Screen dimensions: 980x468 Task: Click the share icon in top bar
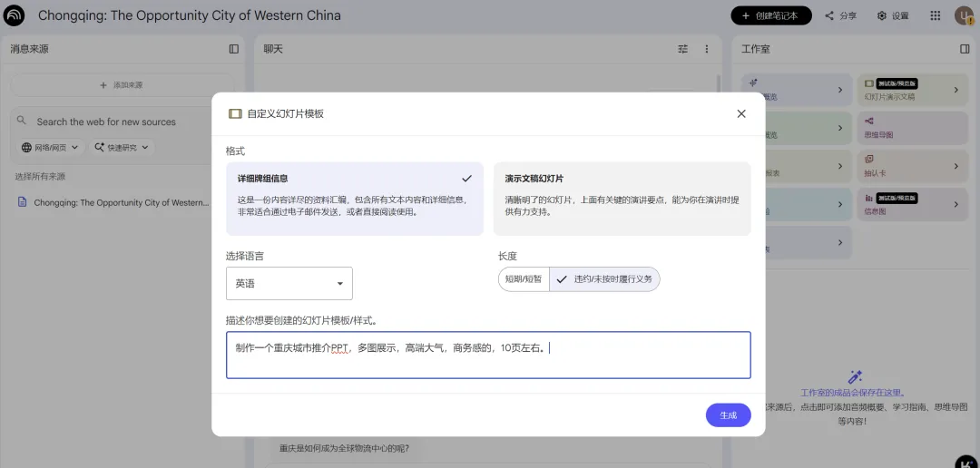829,15
